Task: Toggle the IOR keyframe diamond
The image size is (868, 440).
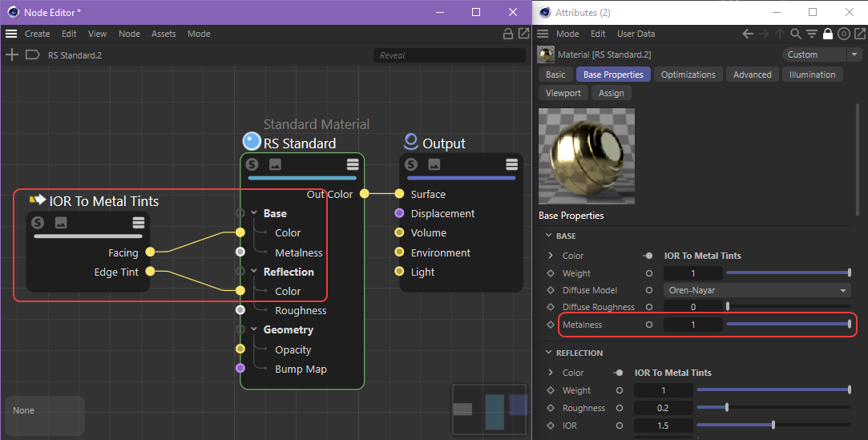Action: (551, 426)
